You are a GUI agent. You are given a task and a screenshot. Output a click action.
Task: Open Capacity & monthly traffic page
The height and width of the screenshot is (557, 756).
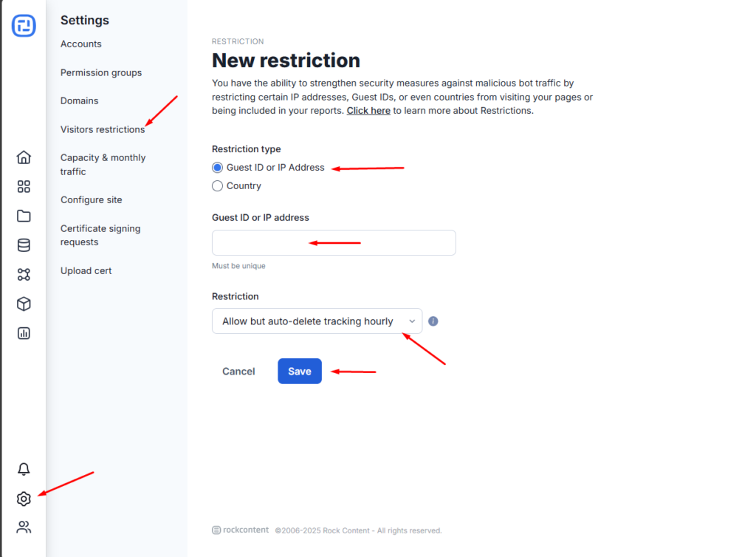103,165
